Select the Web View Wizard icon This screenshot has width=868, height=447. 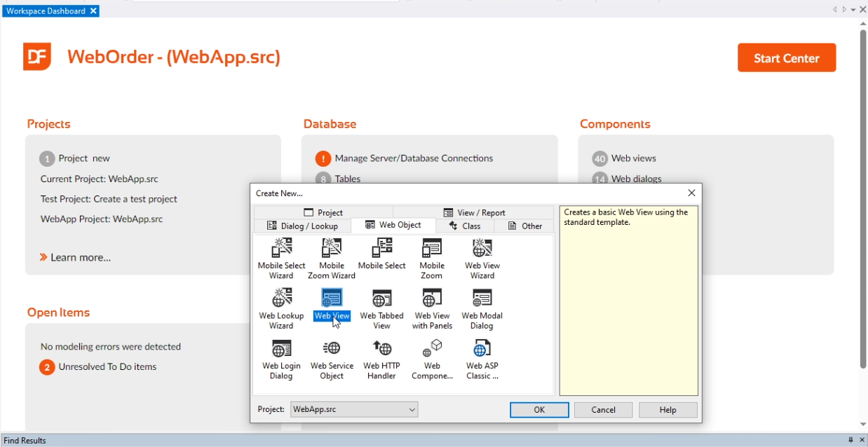coord(482,249)
